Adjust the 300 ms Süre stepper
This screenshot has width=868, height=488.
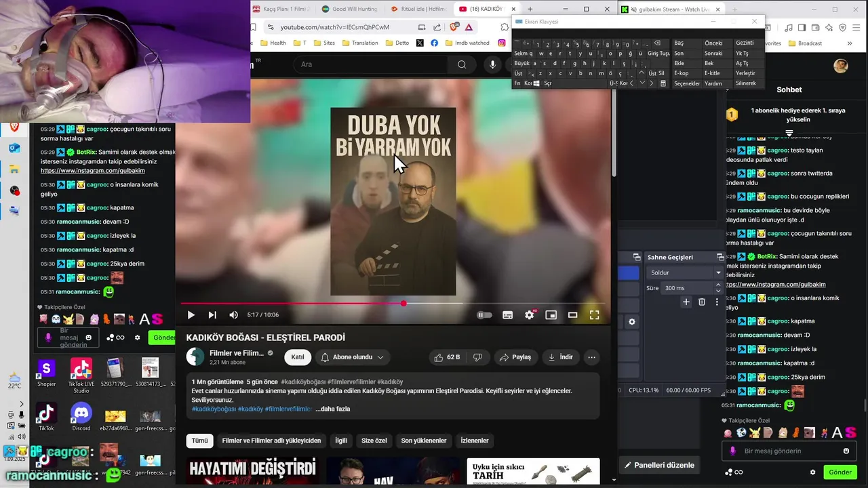(718, 288)
